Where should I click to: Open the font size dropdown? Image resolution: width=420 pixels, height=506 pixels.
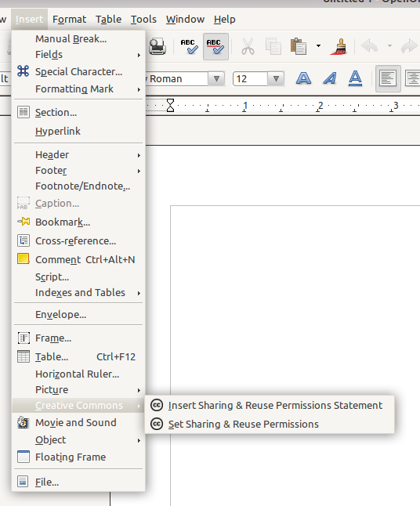coord(276,79)
